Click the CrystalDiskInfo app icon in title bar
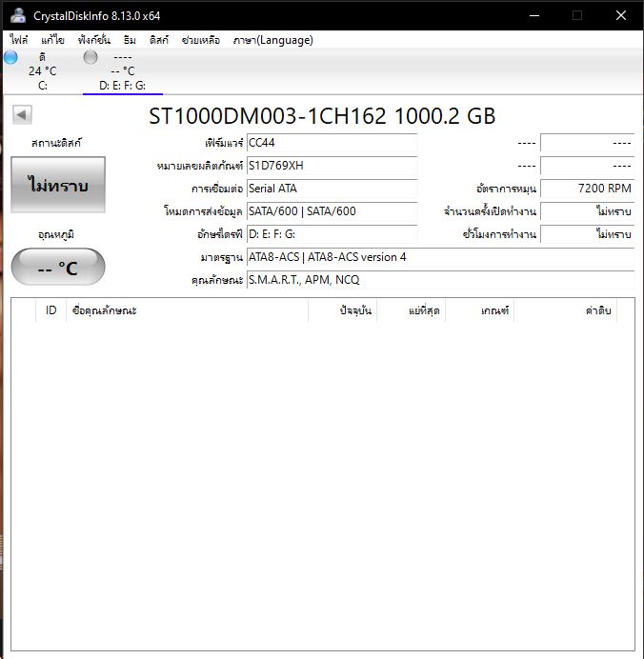 click(x=18, y=15)
